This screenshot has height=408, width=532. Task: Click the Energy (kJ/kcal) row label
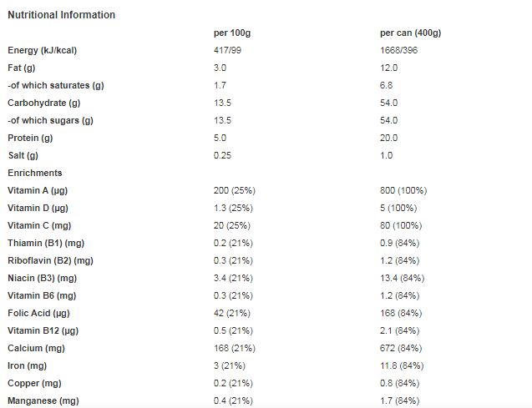click(43, 51)
